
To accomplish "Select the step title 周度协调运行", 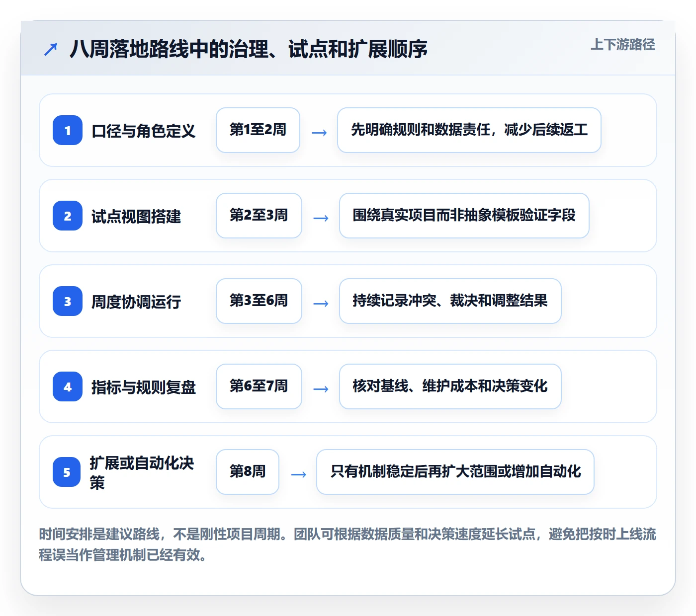I will (x=136, y=302).
